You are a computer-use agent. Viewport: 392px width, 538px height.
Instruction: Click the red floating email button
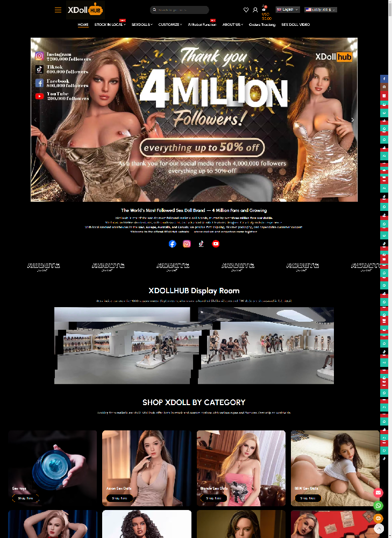point(379,492)
